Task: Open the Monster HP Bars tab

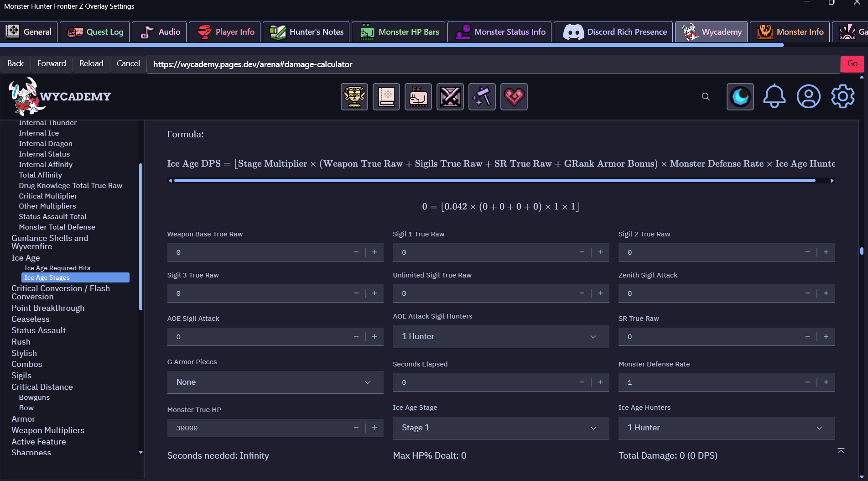Action: coord(399,31)
